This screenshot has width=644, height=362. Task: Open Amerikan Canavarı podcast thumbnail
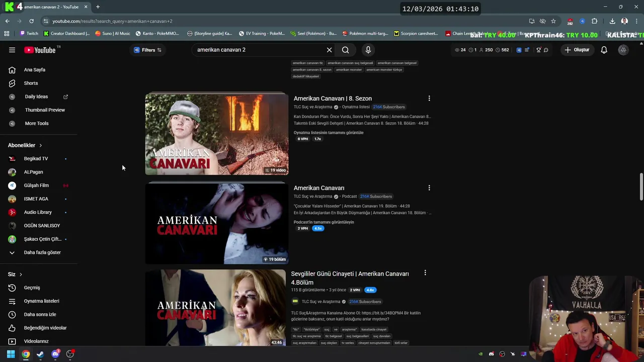[x=216, y=223]
